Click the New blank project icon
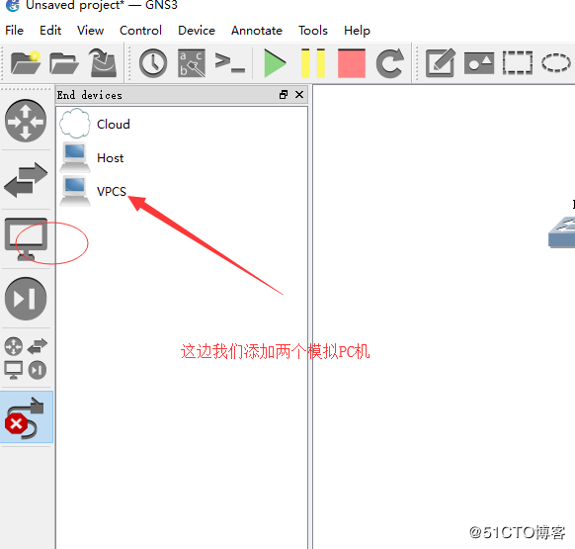Image resolution: width=575 pixels, height=549 pixels. [25, 63]
